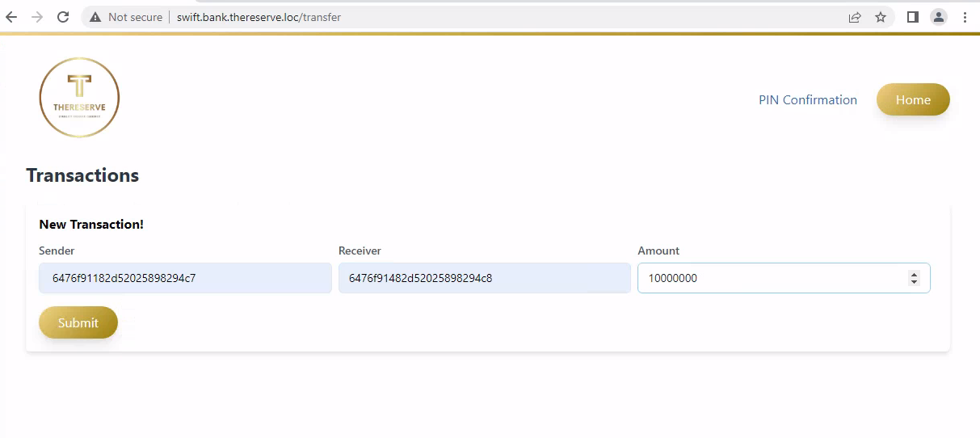
Task: Open the Not secure site information warning
Action: coord(126,17)
